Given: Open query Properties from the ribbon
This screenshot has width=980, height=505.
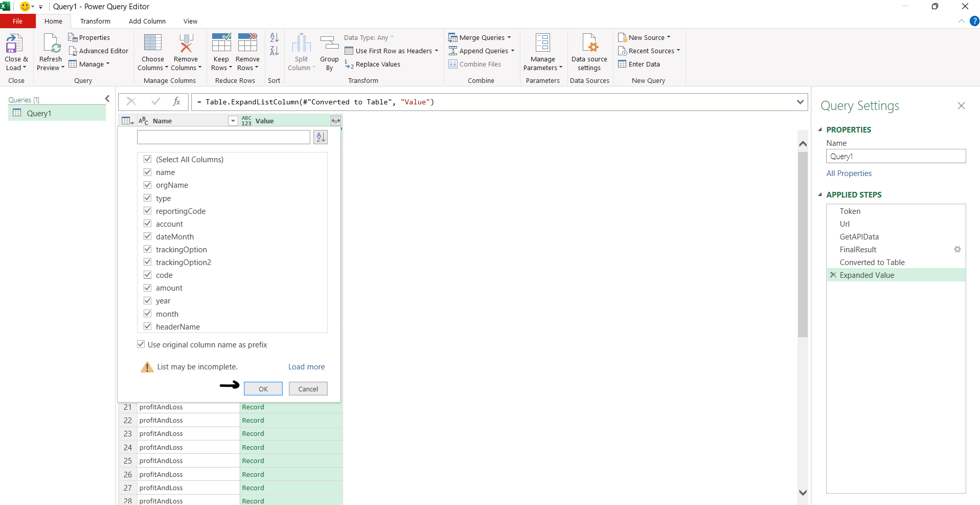Looking at the screenshot, I should (x=89, y=37).
